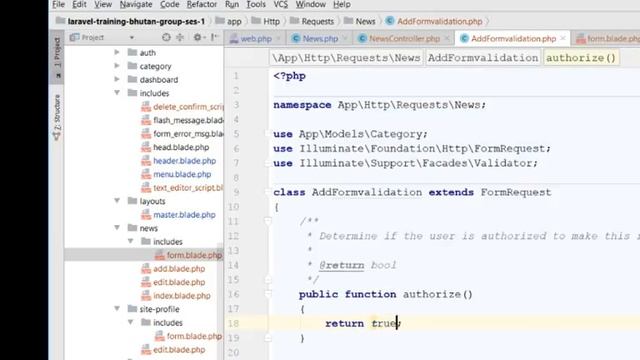The image size is (640, 360).
Task: Close the NewsController.php tab
Action: coord(447,38)
